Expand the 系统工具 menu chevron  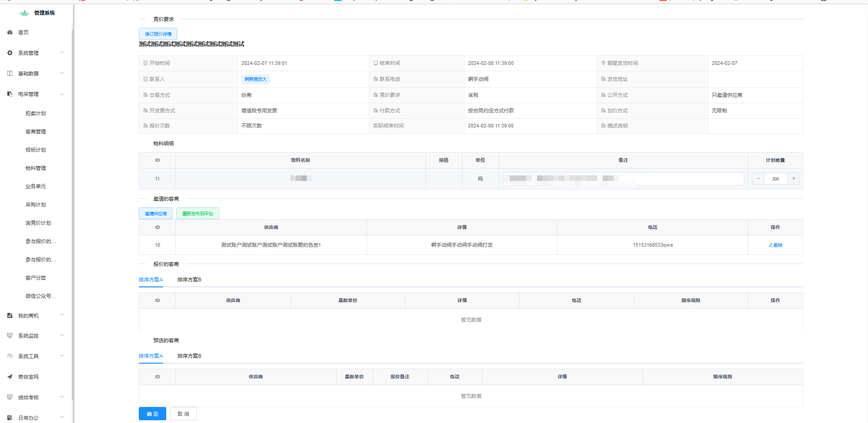tap(62, 356)
